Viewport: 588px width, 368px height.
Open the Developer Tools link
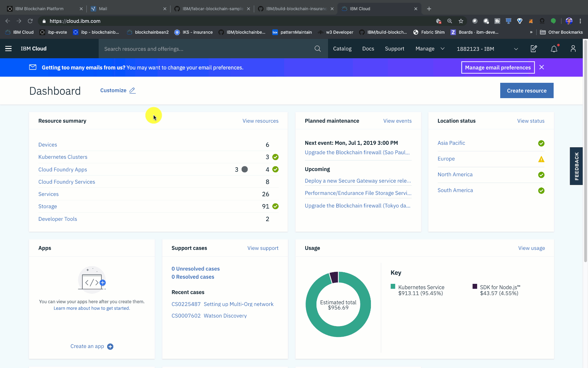(58, 219)
